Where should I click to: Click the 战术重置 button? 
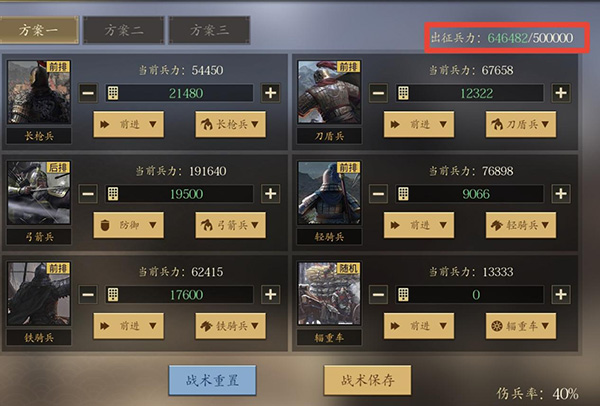pyautogui.click(x=212, y=380)
